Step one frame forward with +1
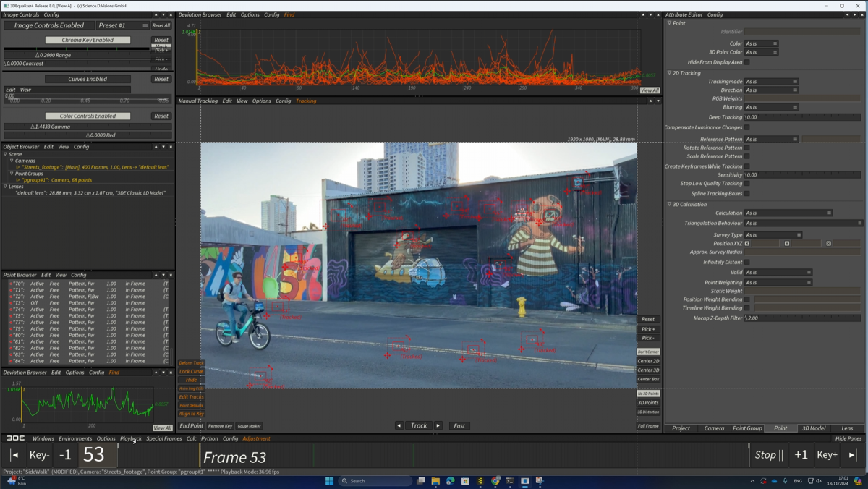The height and width of the screenshot is (489, 868). 801,455
